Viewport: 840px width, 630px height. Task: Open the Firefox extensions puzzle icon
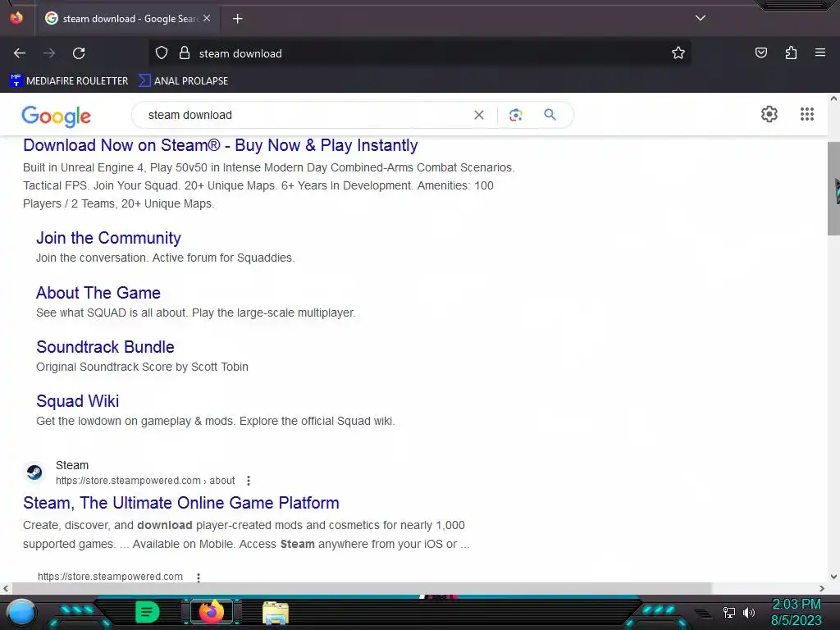(791, 53)
